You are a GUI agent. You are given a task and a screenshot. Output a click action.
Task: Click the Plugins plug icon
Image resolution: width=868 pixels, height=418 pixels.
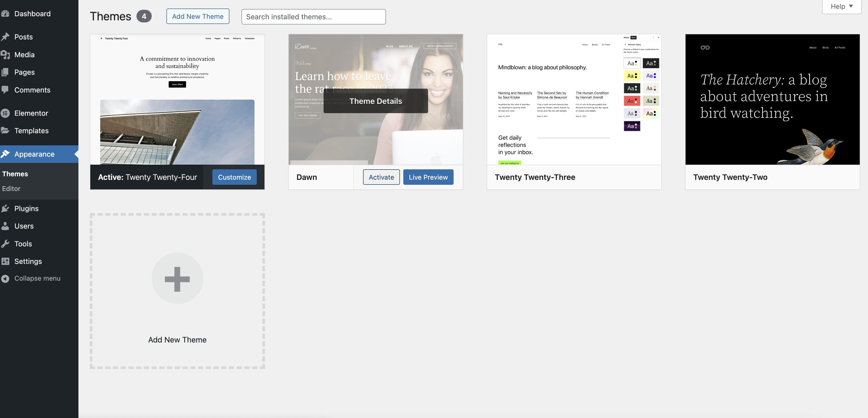(5, 209)
